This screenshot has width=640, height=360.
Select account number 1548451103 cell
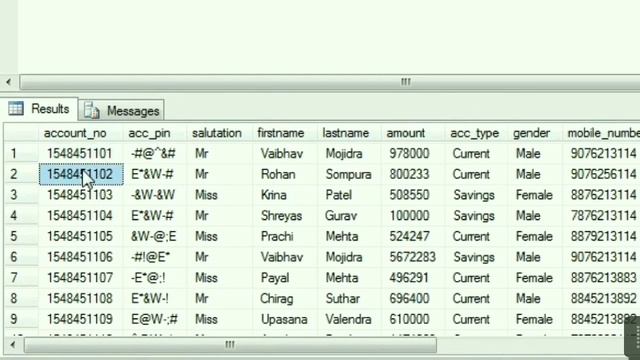pyautogui.click(x=81, y=195)
